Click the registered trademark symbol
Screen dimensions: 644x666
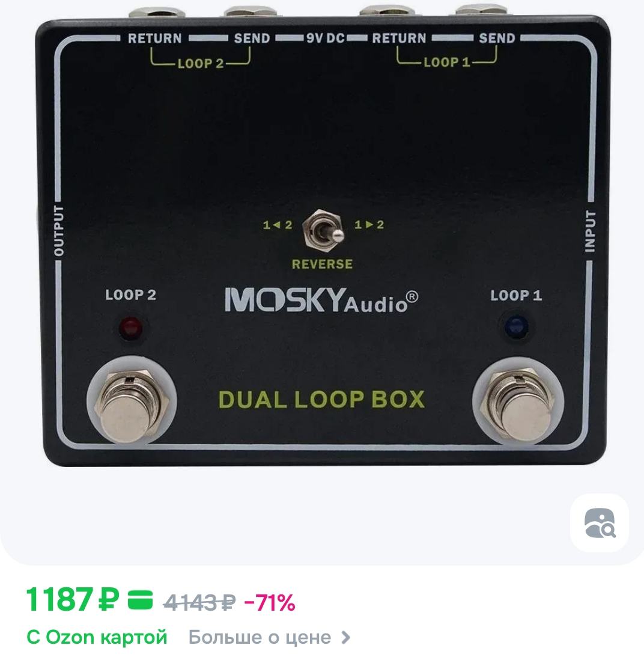[x=412, y=296]
